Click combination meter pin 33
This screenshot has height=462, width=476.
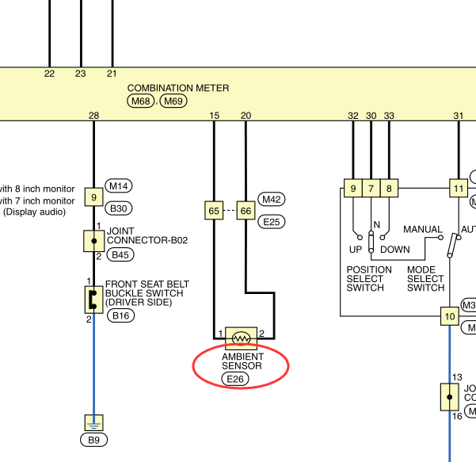click(x=389, y=116)
